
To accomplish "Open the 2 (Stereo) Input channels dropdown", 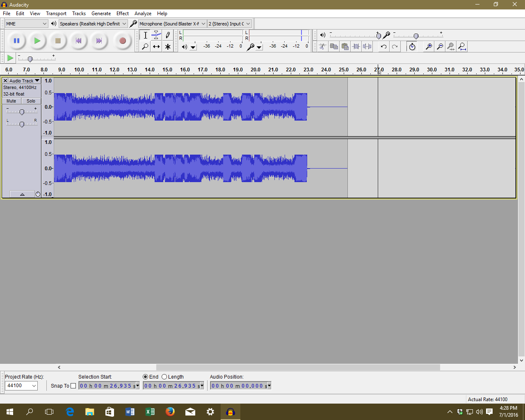I will click(229, 24).
